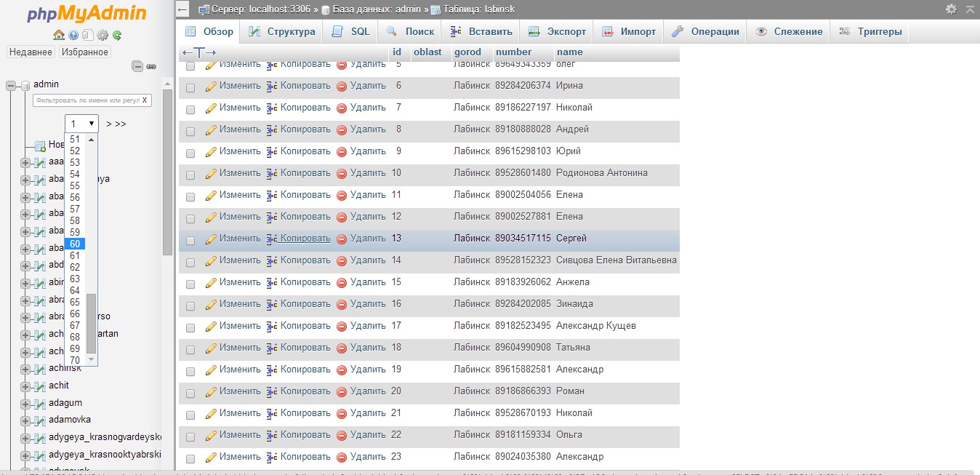This screenshot has height=475, width=980.
Task: Open the Операции tab
Action: (x=705, y=31)
